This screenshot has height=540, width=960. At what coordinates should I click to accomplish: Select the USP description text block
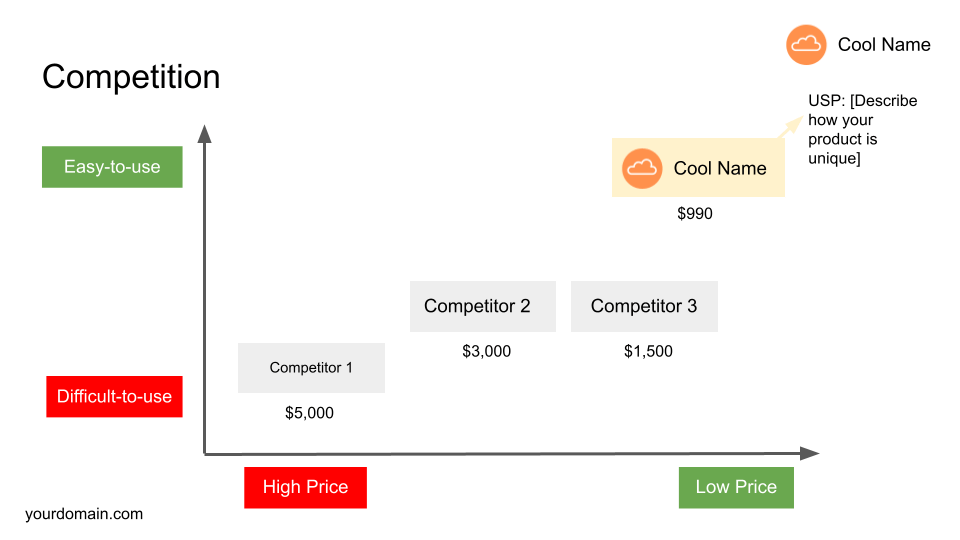pyautogui.click(x=863, y=129)
